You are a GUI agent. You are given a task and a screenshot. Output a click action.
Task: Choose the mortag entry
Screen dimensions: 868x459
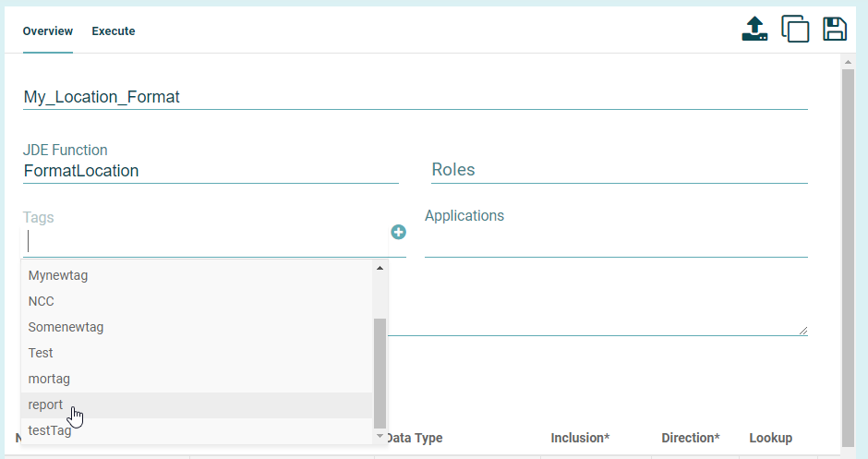click(49, 379)
